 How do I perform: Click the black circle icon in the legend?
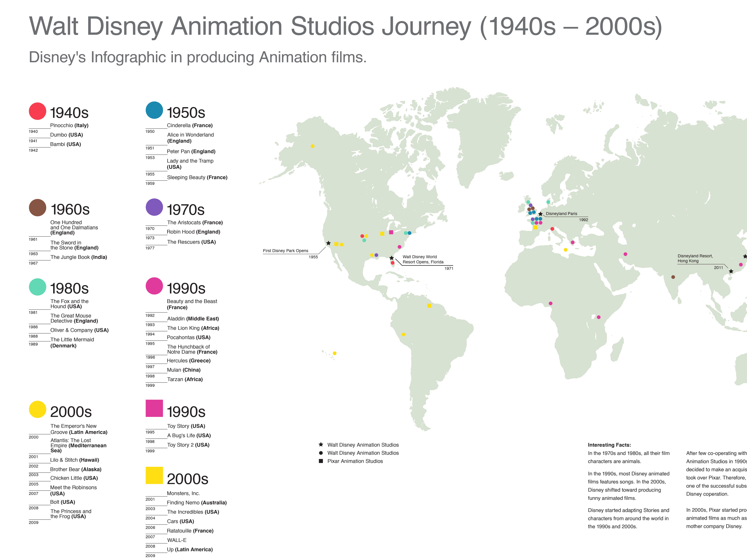[321, 453]
